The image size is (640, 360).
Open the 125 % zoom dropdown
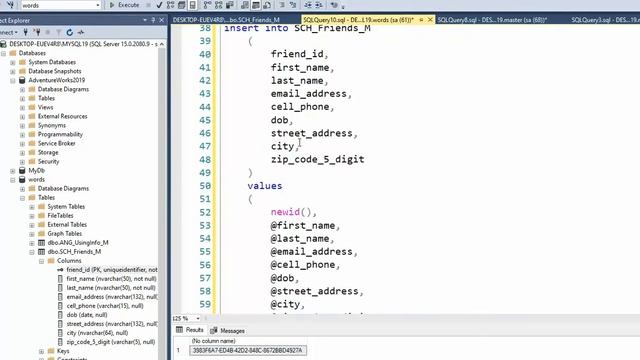click(198, 318)
